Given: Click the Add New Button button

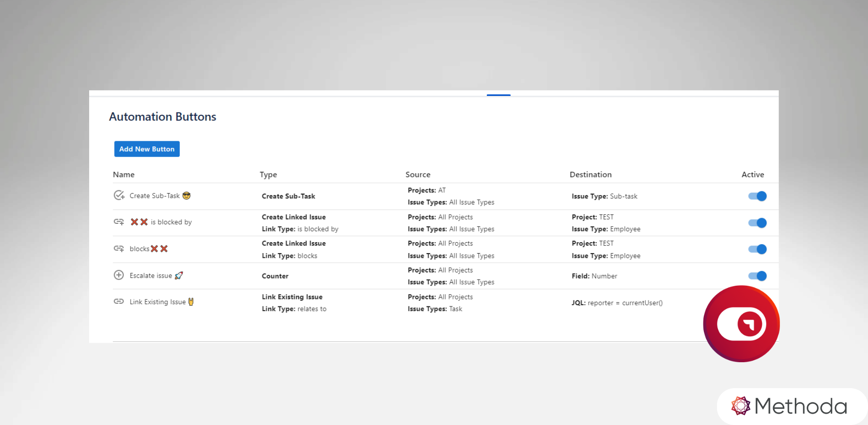Looking at the screenshot, I should click(x=147, y=149).
